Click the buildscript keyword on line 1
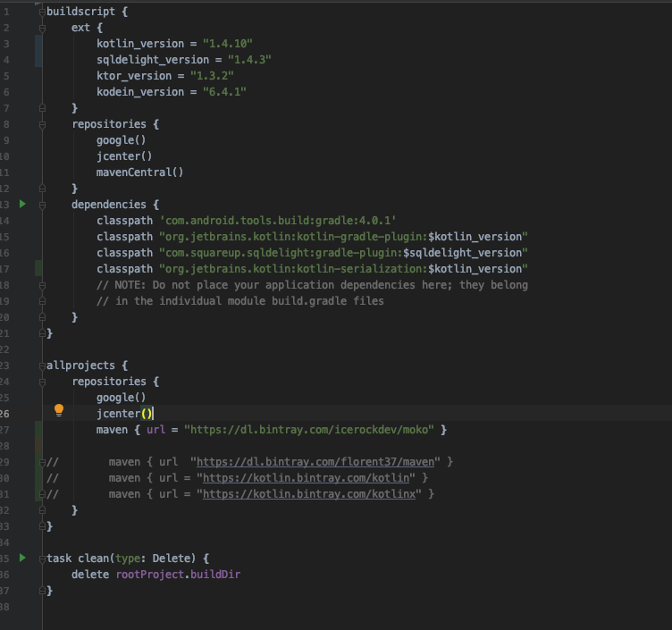 80,12
